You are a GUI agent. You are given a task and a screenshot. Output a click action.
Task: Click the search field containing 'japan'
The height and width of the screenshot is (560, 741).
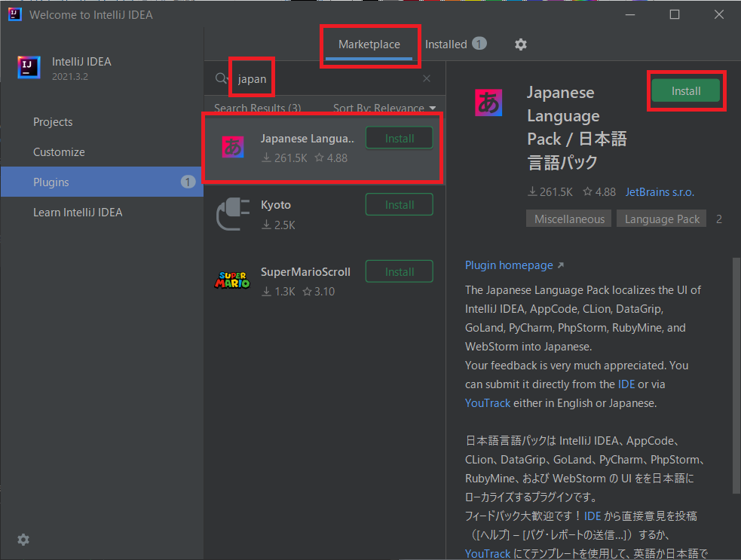point(326,78)
